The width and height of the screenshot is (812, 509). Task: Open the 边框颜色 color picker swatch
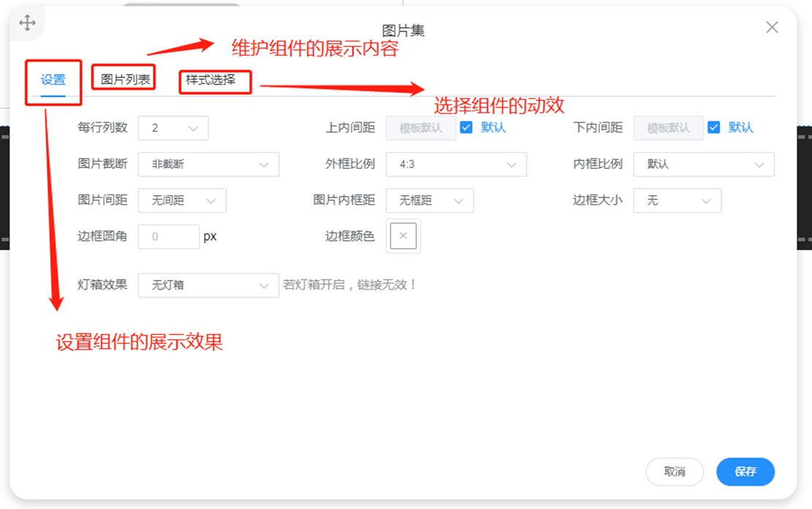click(x=403, y=236)
